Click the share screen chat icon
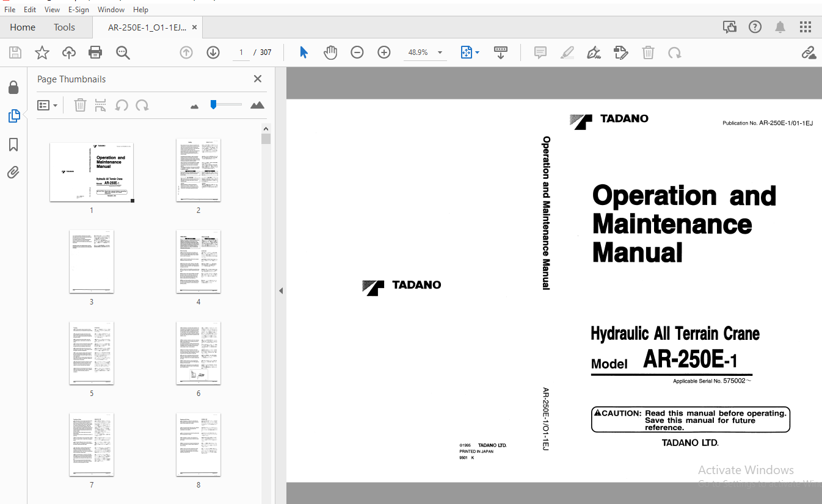This screenshot has height=504, width=822. click(730, 27)
